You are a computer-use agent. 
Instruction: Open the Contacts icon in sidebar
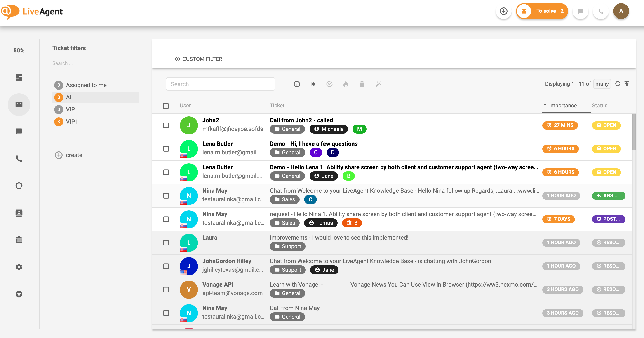click(19, 213)
